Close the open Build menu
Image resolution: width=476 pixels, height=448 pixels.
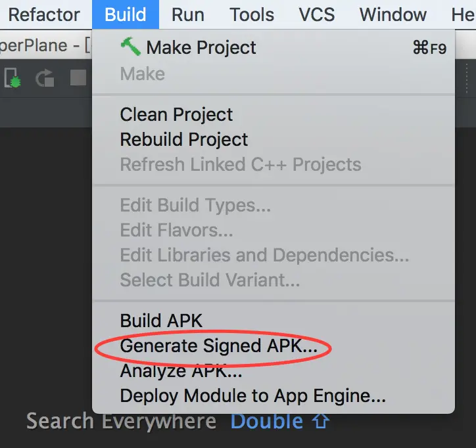(x=126, y=14)
